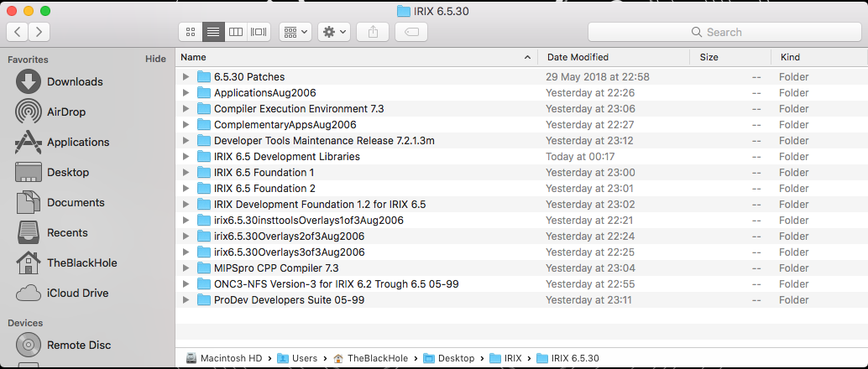Select irix6.5.30Overlays2of3Aug2006 folder icon
The image size is (868, 369).
tap(204, 236)
